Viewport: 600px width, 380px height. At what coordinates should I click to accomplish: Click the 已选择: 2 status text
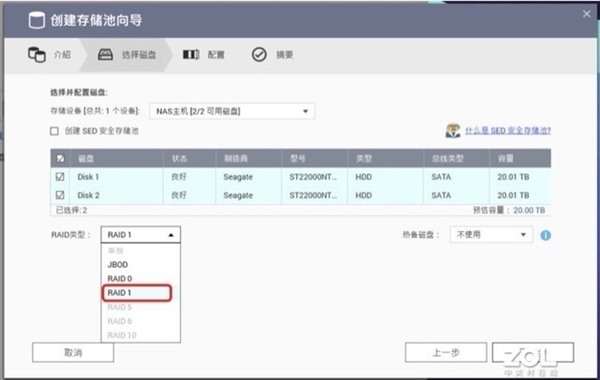pyautogui.click(x=72, y=210)
